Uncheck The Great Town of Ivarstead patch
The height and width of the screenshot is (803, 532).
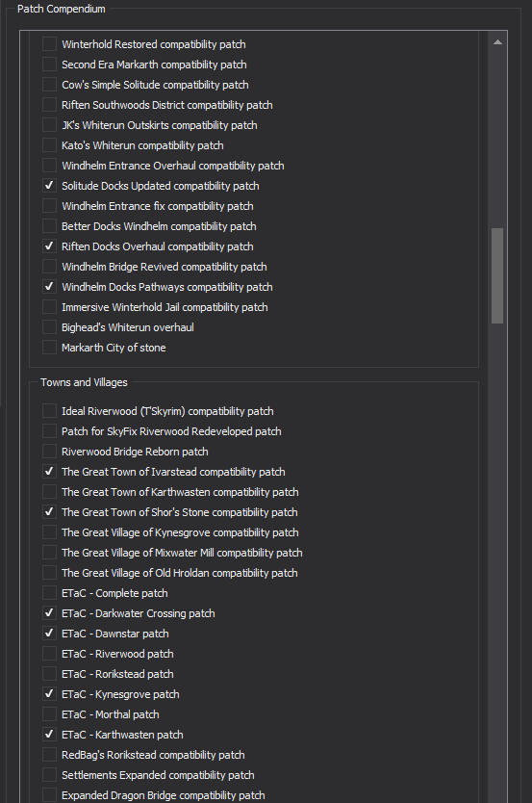click(x=49, y=472)
